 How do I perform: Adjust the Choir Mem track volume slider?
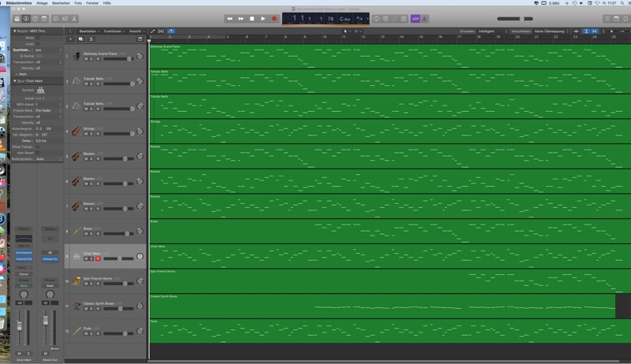[x=119, y=258]
